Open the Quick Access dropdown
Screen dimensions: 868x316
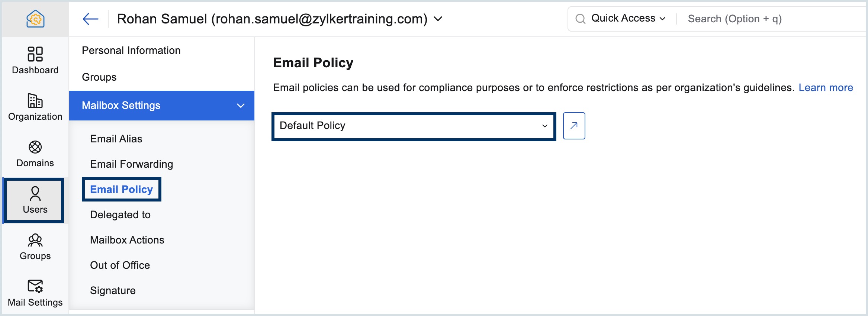tap(628, 18)
